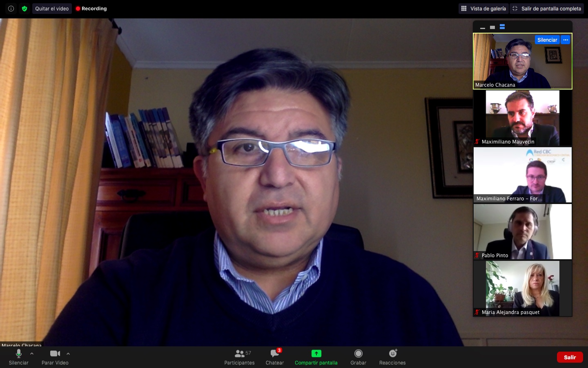Image resolution: width=588 pixels, height=368 pixels.
Task: Open the Participantes panel
Action: (x=239, y=357)
